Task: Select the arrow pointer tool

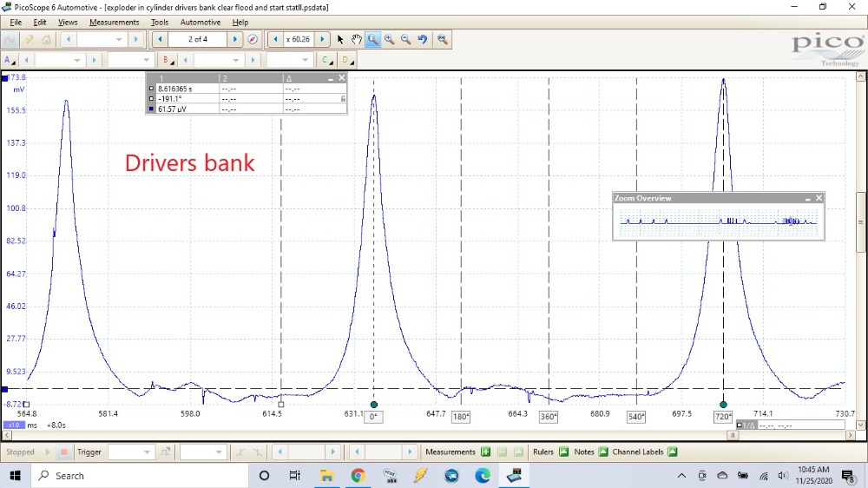Action: tap(340, 39)
